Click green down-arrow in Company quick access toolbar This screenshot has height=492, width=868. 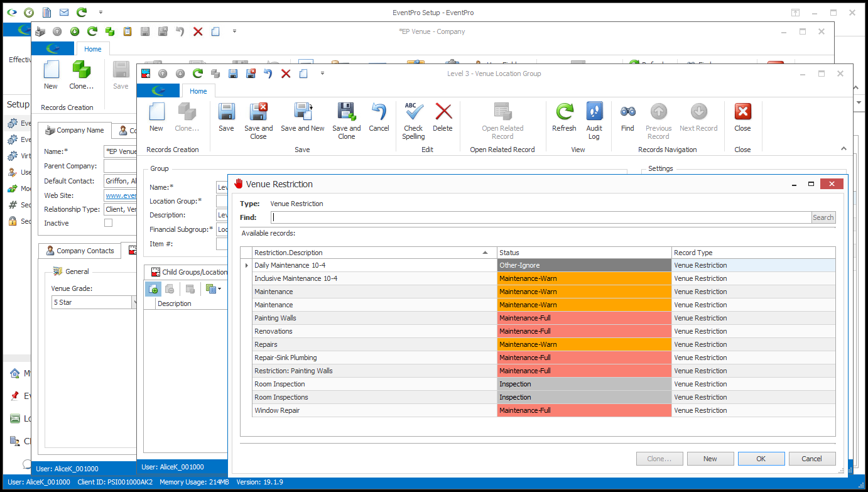[75, 31]
